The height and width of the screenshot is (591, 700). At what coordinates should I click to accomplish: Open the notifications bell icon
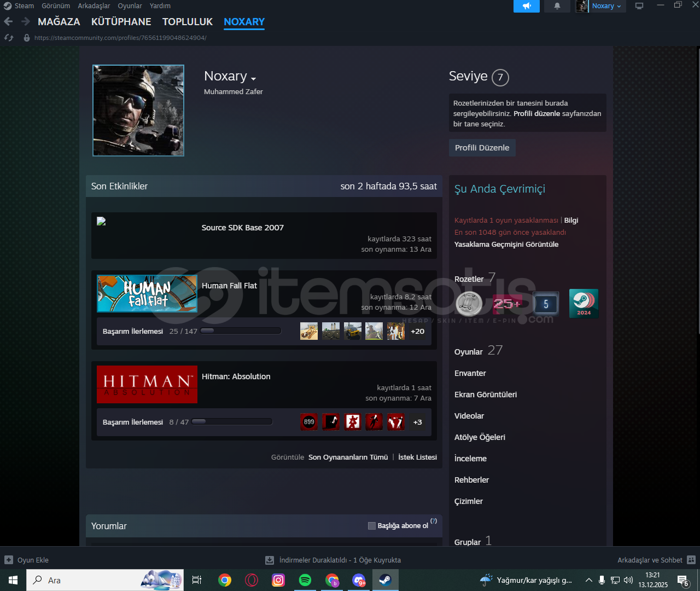point(557,6)
